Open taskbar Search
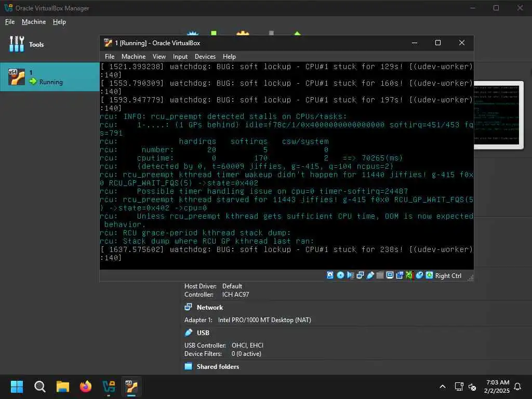 tap(39, 387)
